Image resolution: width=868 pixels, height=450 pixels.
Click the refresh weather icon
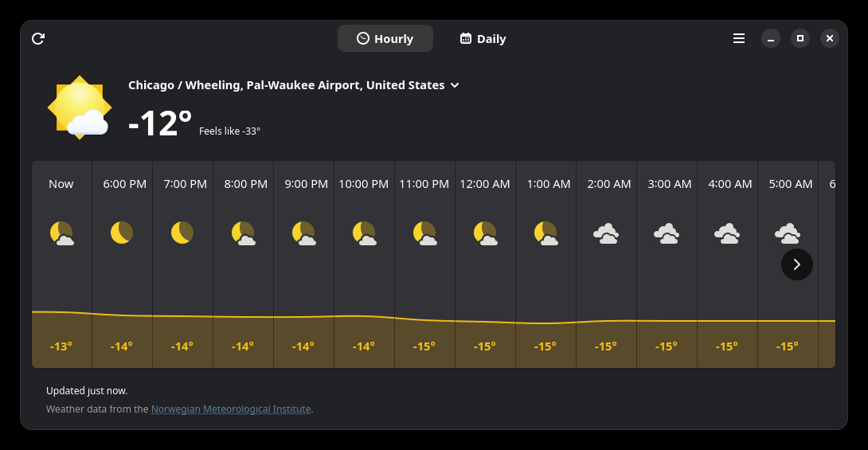click(38, 38)
